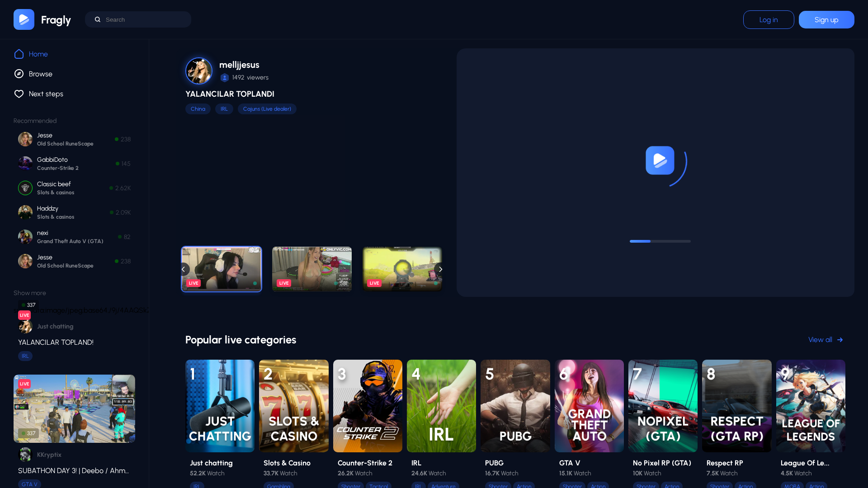Go to previous carousel stream

(183, 269)
